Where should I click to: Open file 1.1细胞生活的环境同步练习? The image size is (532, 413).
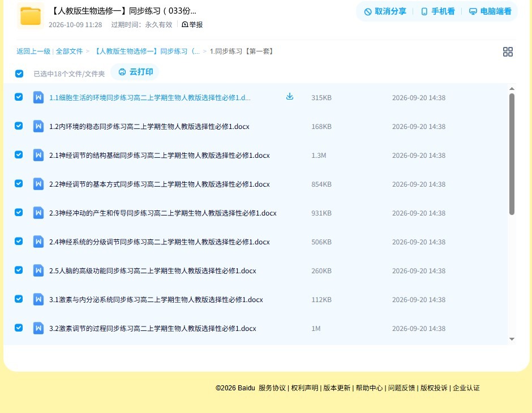(149, 98)
